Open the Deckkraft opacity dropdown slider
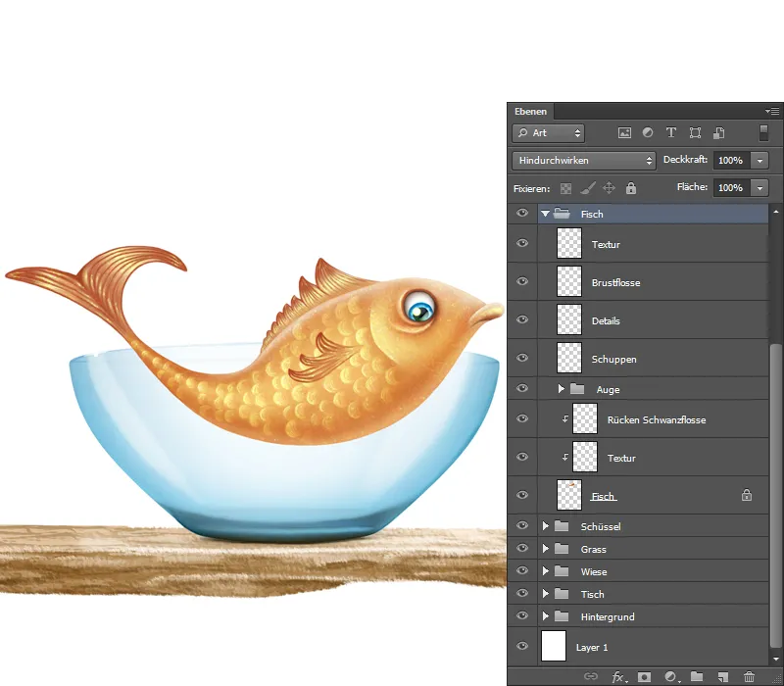Screen dimensions: 784x686 click(759, 160)
